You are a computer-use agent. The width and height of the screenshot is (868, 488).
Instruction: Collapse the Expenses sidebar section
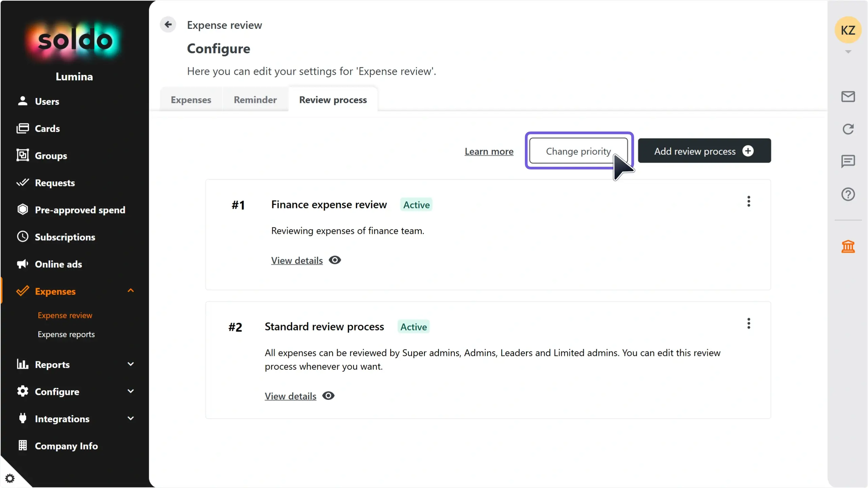tap(131, 291)
